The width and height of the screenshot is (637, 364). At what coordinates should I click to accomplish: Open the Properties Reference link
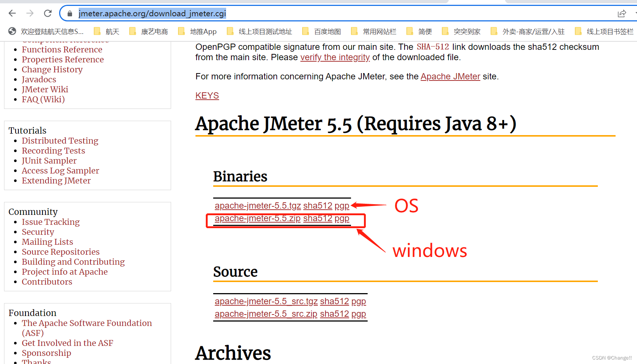[x=63, y=59]
